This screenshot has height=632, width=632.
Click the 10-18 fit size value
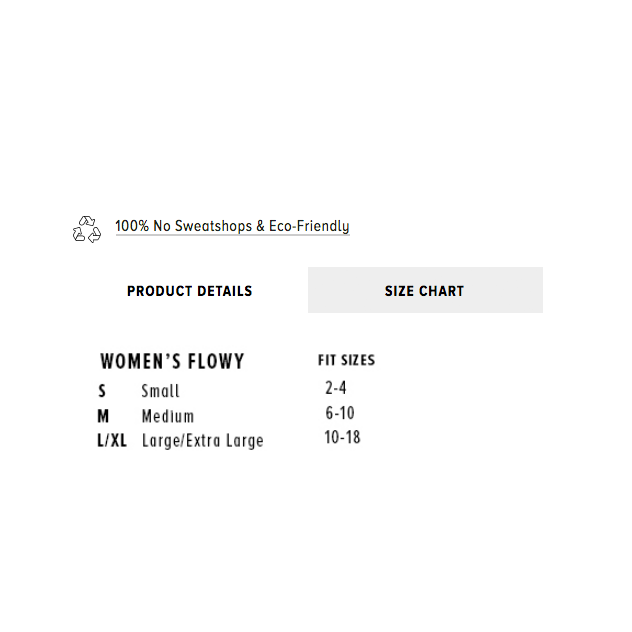point(342,437)
